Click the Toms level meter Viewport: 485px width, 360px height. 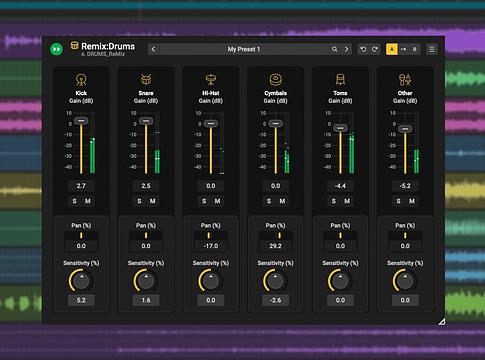coord(352,143)
